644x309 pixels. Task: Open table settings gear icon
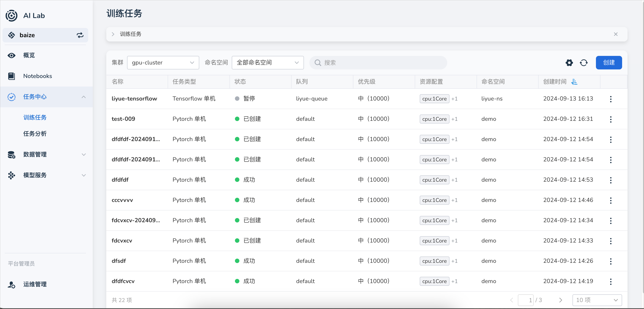(x=569, y=63)
